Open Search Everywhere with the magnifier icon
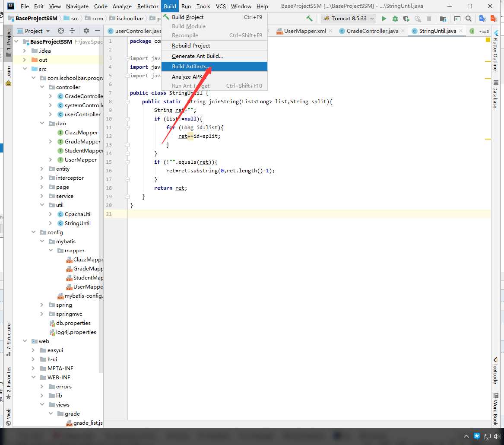 [x=469, y=19]
